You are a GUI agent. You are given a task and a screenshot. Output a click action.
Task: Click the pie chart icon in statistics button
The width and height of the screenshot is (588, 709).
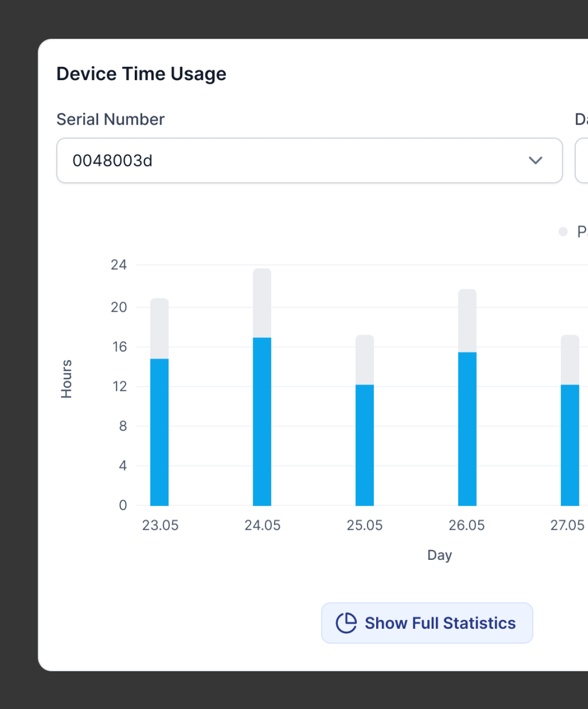coord(346,623)
